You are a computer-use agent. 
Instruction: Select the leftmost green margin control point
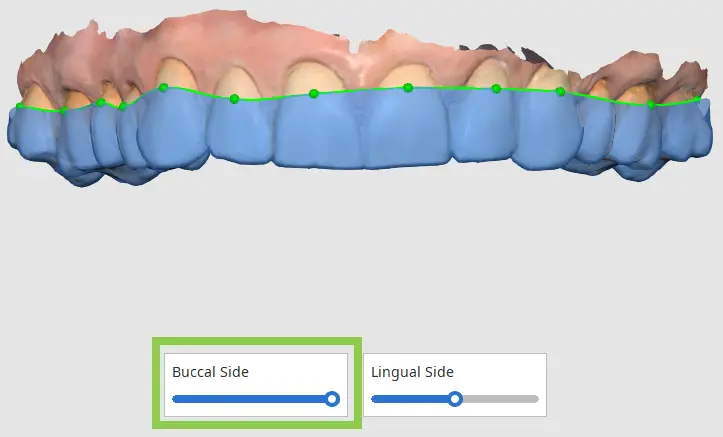click(19, 106)
